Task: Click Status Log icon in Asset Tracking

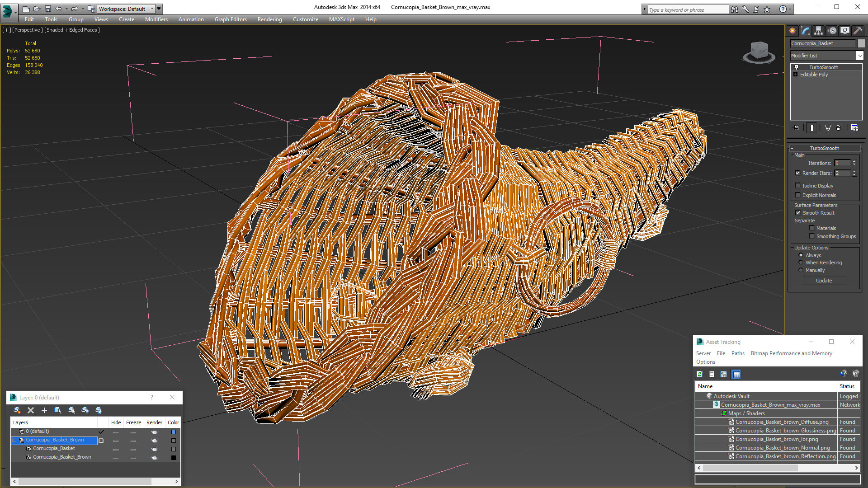Action: [712, 374]
